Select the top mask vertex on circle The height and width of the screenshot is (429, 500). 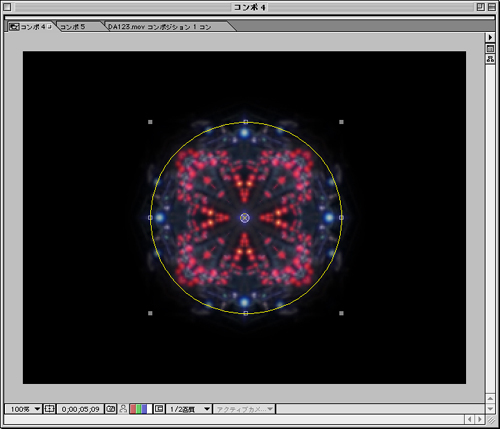pyautogui.click(x=246, y=122)
